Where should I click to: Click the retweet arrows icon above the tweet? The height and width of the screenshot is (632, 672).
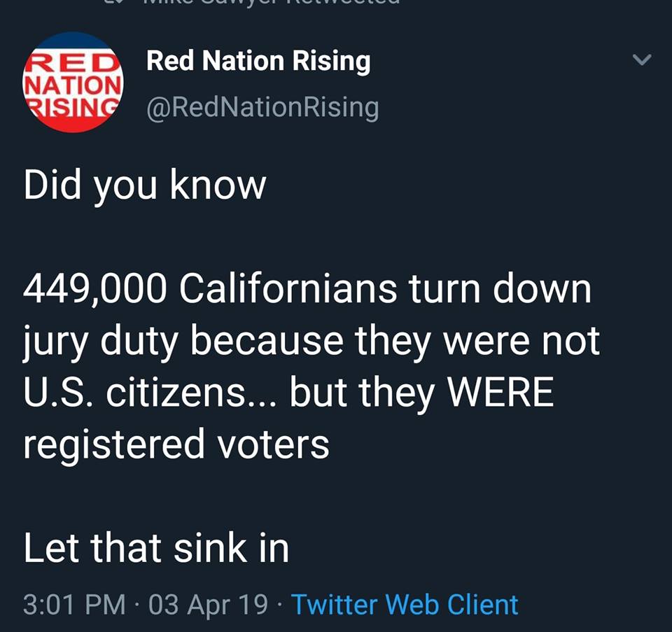[111, 3]
